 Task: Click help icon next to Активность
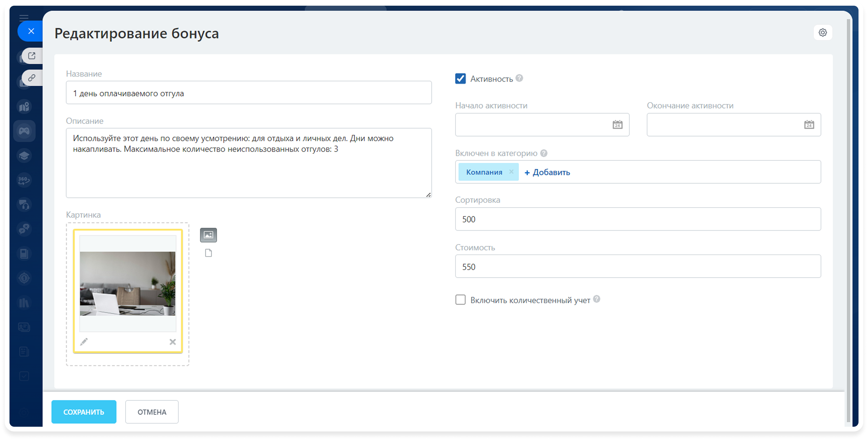pyautogui.click(x=519, y=78)
